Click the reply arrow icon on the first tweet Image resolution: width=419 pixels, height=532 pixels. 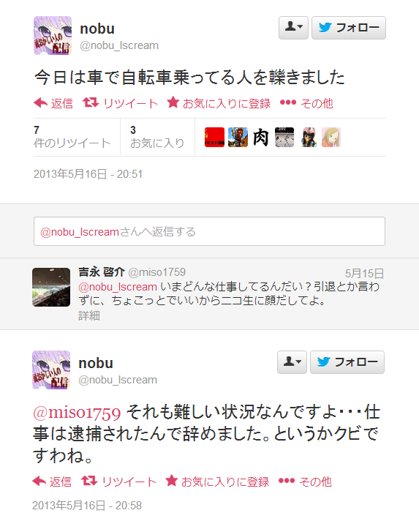[41, 102]
